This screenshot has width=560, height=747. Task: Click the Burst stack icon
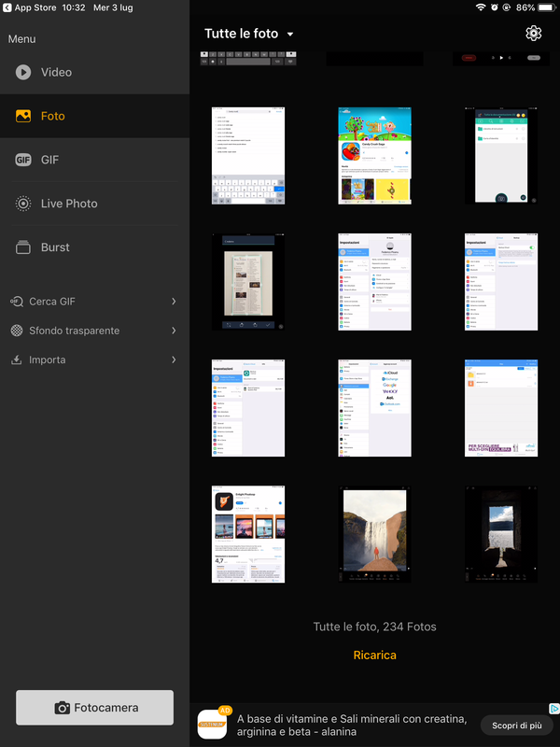coord(22,247)
